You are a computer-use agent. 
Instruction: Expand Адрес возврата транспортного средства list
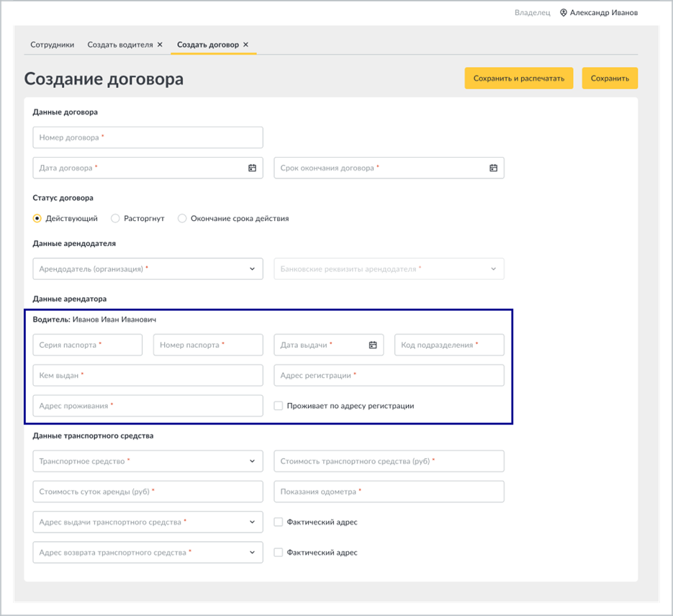tap(148, 553)
